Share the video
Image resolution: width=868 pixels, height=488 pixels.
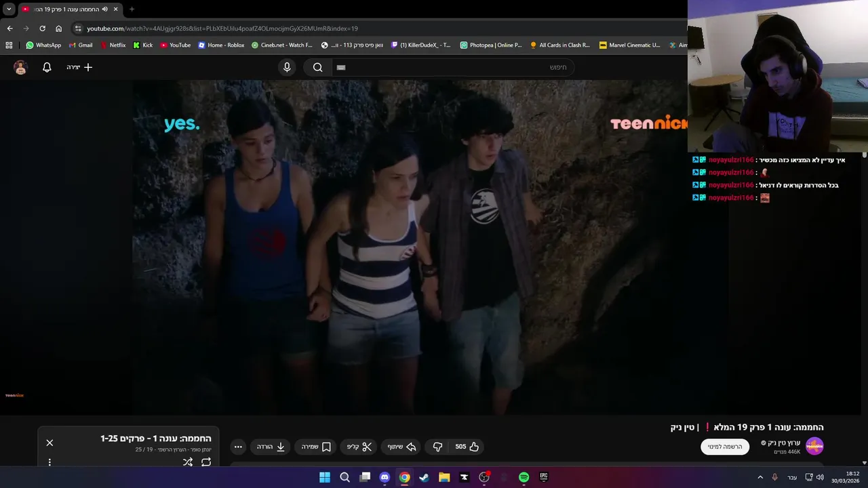(401, 447)
